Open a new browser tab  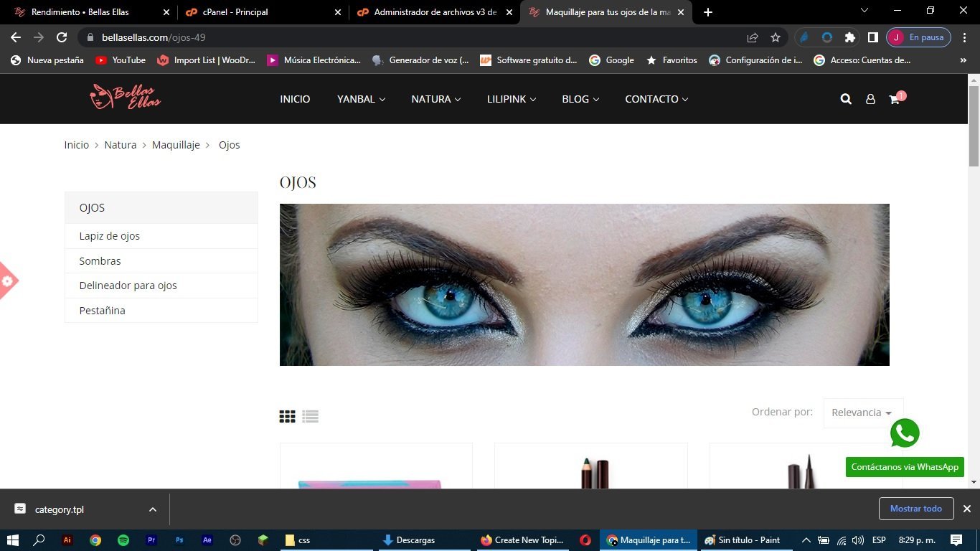pyautogui.click(x=708, y=12)
